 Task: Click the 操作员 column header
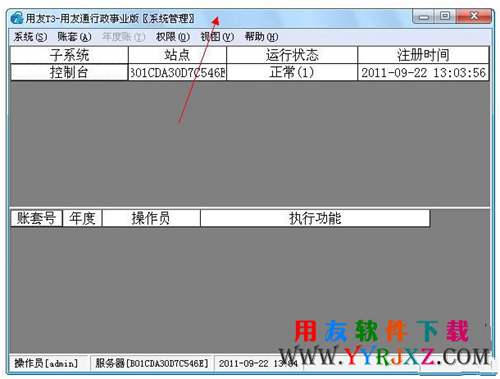[x=151, y=219]
